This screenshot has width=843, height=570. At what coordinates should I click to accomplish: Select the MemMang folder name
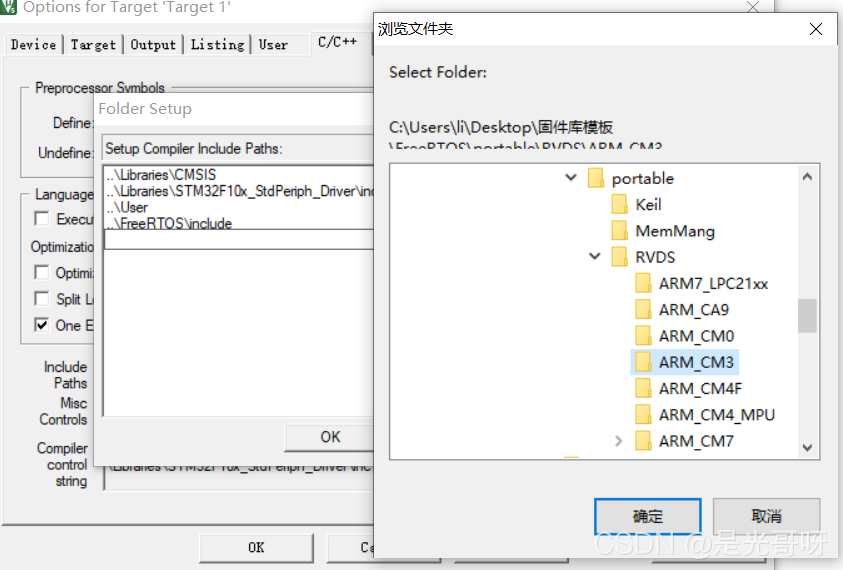coord(675,231)
